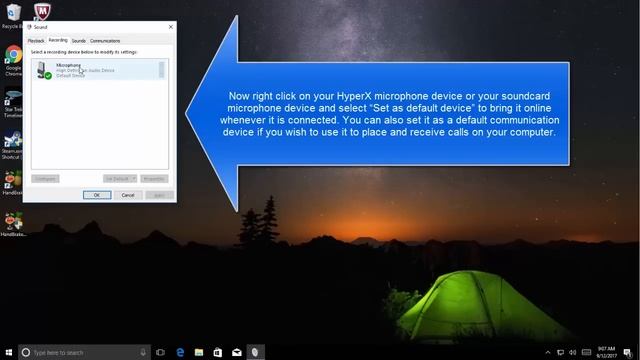This screenshot has width=640, height=360.
Task: Click Cancel in the Sound dialog
Action: [x=128, y=195]
